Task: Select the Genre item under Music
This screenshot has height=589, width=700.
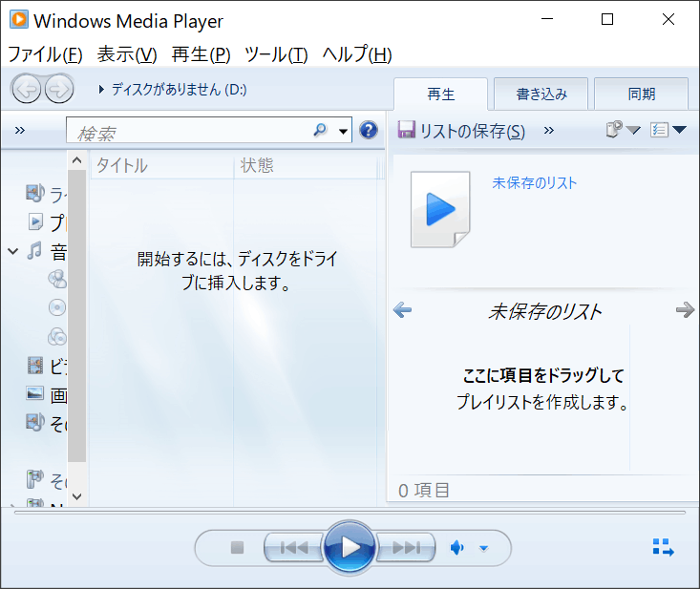Action: pyautogui.click(x=57, y=336)
